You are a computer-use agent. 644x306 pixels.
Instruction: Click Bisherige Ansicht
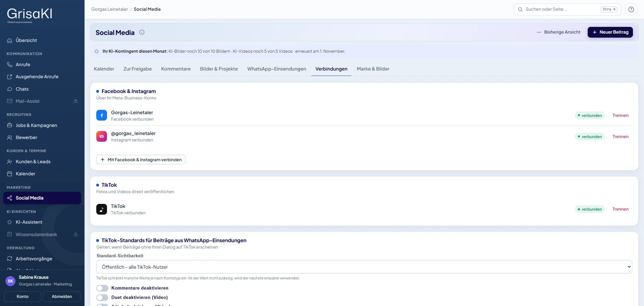click(558, 32)
